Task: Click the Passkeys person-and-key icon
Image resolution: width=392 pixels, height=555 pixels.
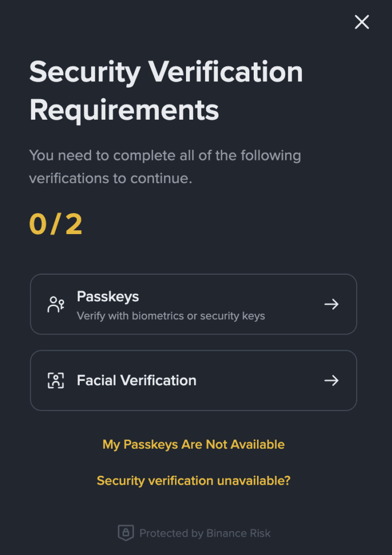Action: tap(56, 305)
